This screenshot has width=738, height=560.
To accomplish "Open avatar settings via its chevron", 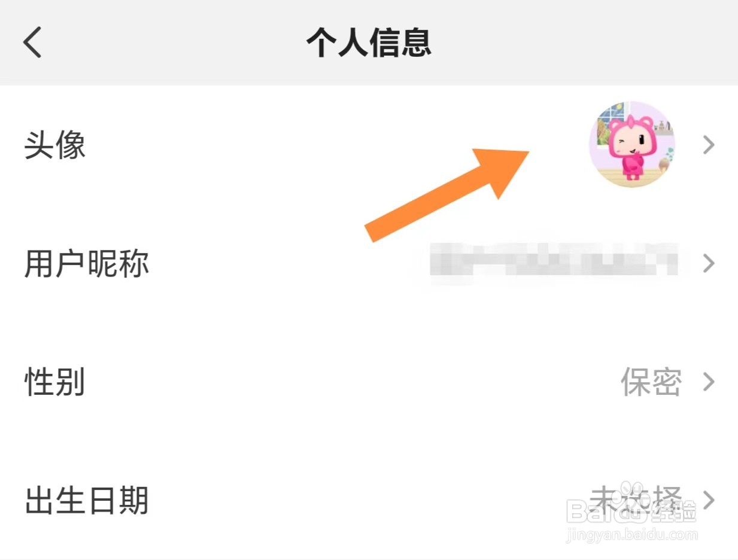I will point(709,145).
